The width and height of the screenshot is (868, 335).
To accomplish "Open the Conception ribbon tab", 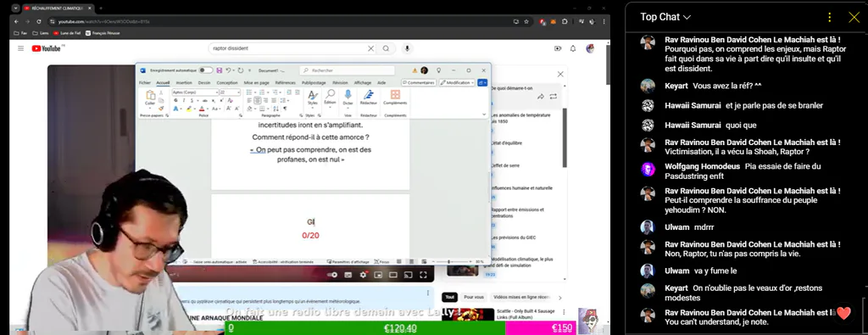I will point(227,82).
